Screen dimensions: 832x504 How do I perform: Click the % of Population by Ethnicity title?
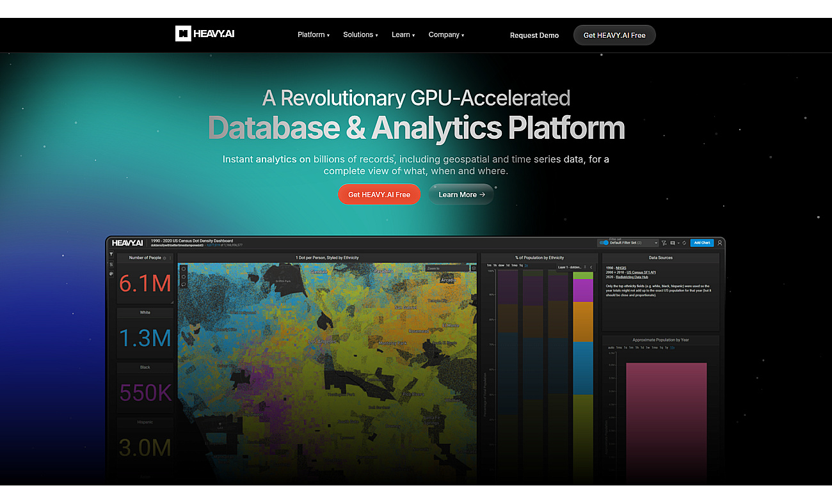(x=540, y=258)
